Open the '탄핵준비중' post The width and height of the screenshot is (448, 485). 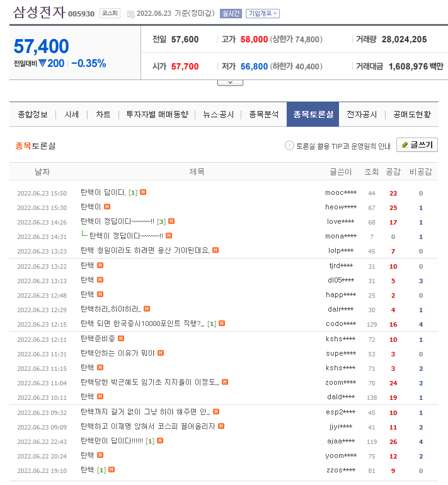[98, 339]
